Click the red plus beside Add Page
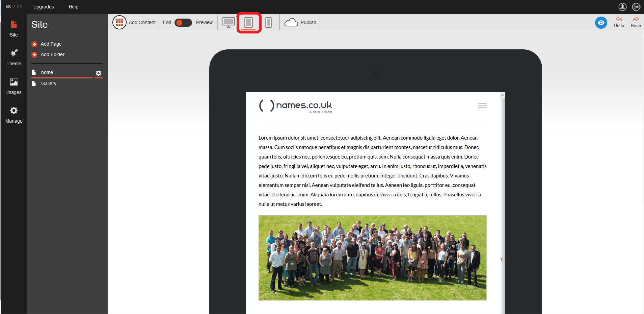 (x=34, y=44)
